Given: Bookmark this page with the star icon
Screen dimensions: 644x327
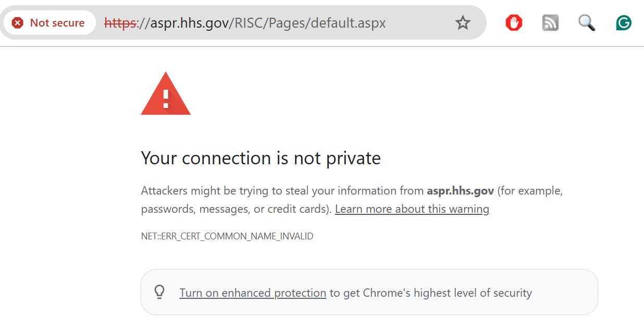Looking at the screenshot, I should tap(463, 23).
